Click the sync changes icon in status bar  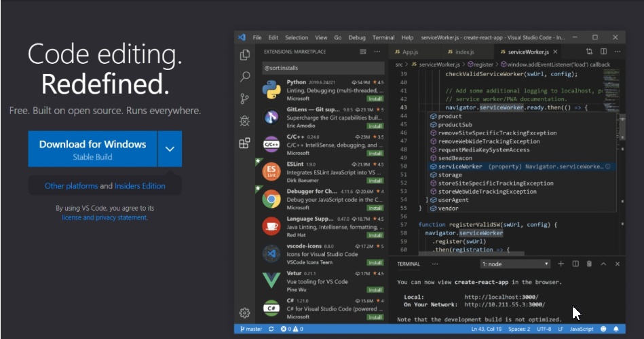271,329
